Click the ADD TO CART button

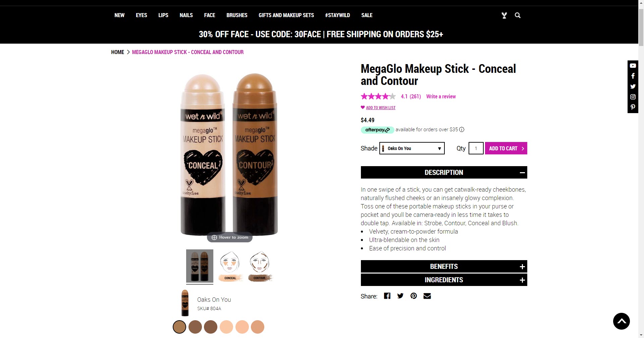(x=506, y=148)
